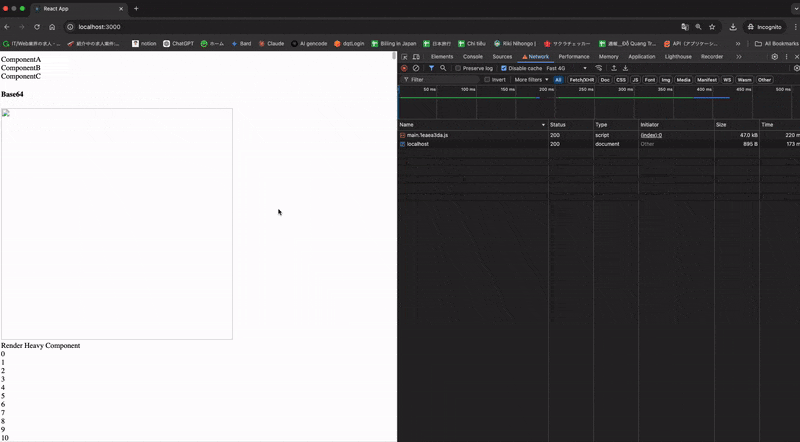Switch to the Sources tab
This screenshot has width=800, height=442.
click(x=502, y=57)
